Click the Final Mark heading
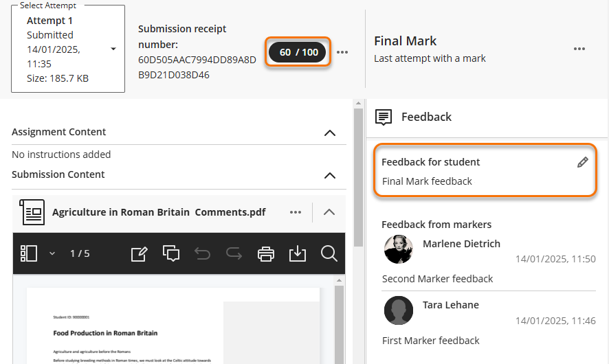Image resolution: width=609 pixels, height=364 pixels. click(405, 41)
